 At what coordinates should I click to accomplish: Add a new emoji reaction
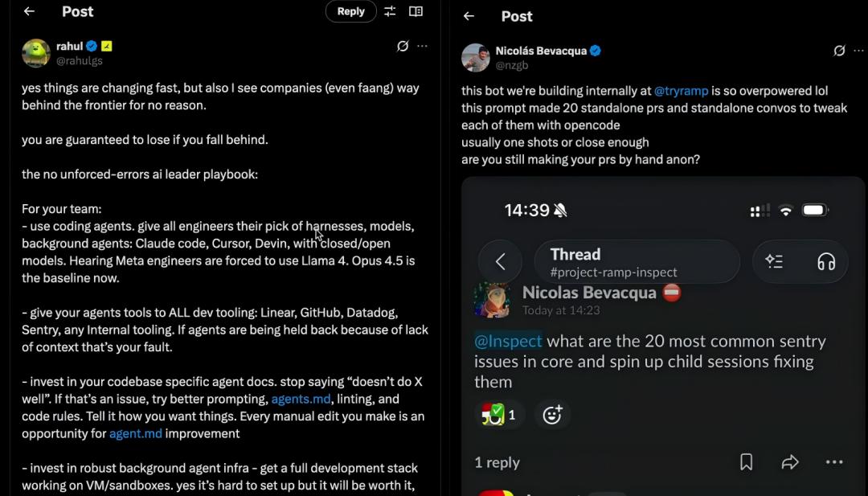[x=552, y=415]
